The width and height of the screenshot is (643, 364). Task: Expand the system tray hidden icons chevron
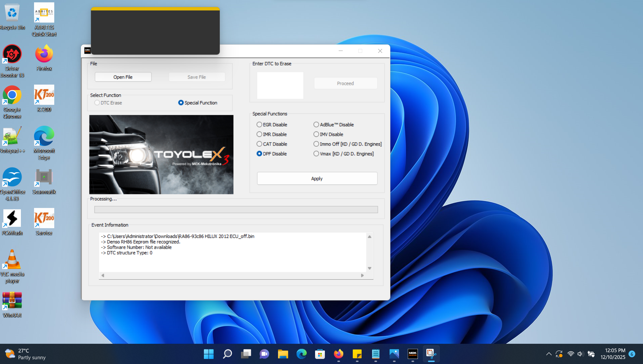click(x=549, y=354)
